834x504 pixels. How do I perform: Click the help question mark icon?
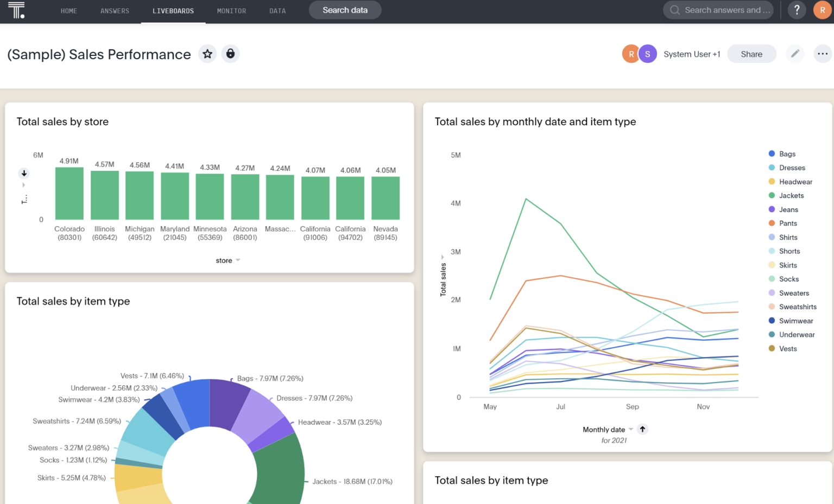click(x=797, y=10)
